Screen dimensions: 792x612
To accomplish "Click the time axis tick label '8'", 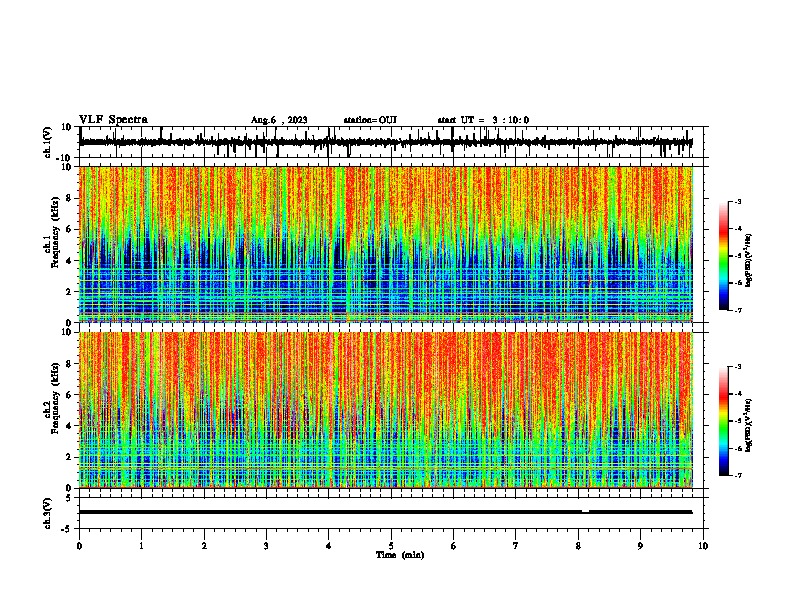I will (x=578, y=546).
